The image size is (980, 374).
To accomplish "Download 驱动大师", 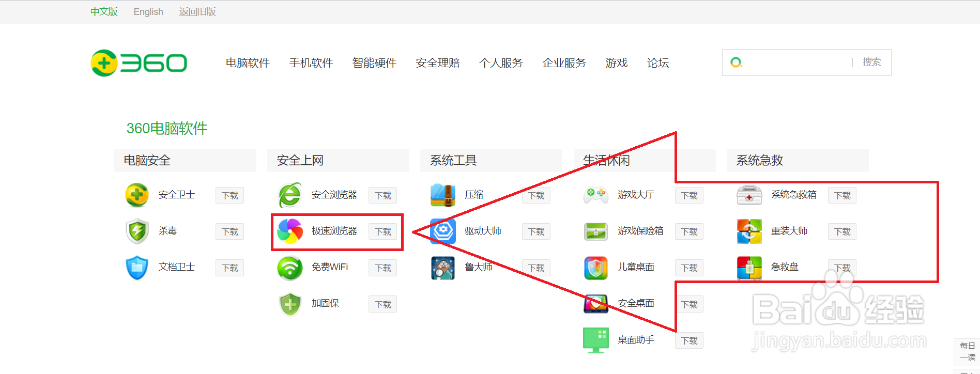I will pos(536,231).
